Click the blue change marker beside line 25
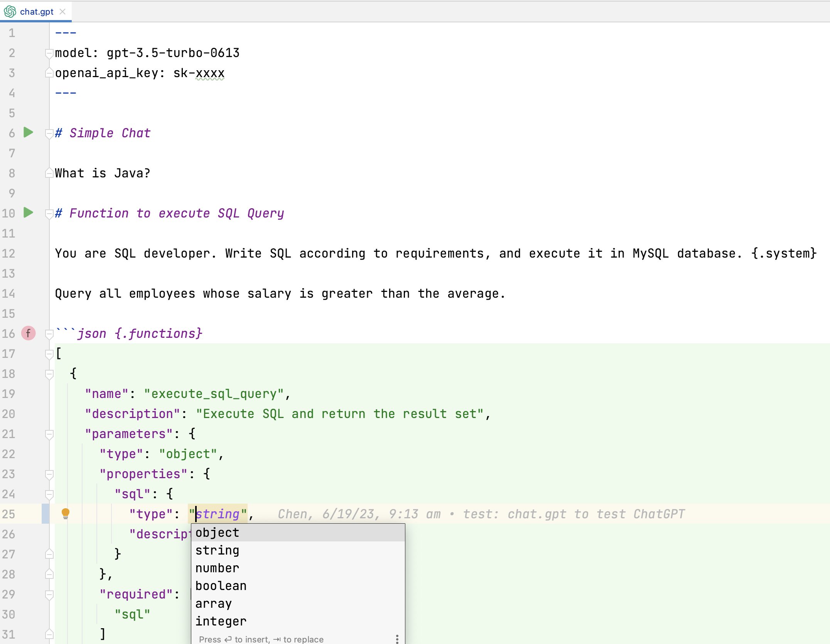 46,514
